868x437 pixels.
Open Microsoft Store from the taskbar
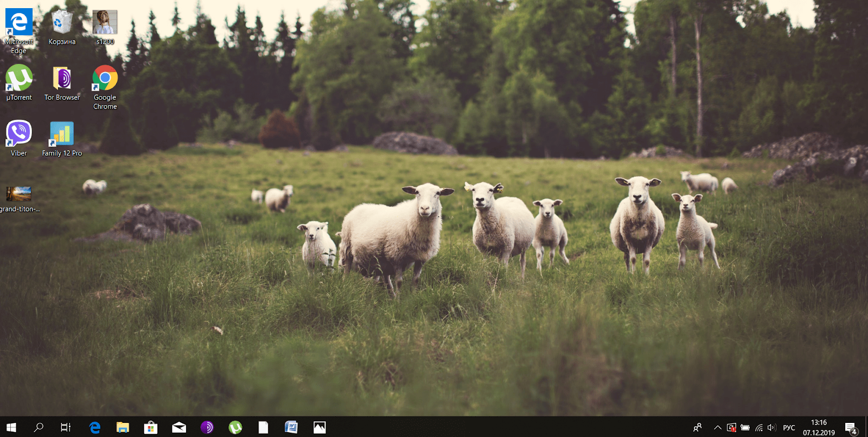point(151,427)
